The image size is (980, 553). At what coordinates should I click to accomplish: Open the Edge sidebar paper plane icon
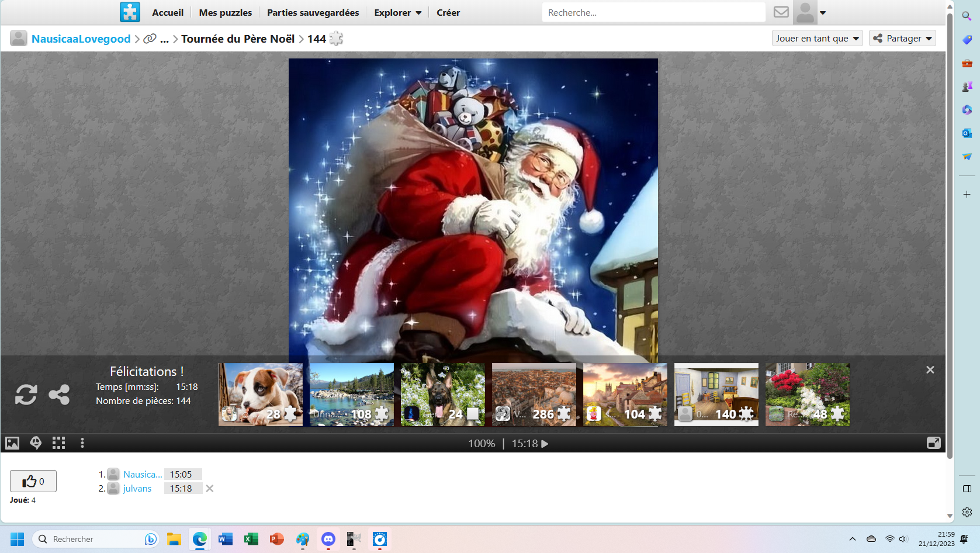tap(967, 157)
